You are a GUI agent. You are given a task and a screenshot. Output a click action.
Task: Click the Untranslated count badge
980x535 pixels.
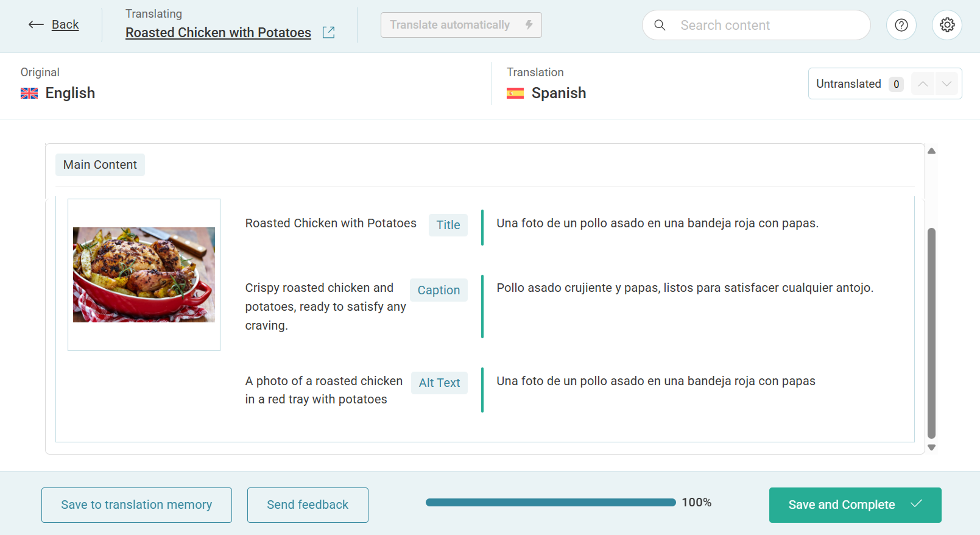click(896, 84)
